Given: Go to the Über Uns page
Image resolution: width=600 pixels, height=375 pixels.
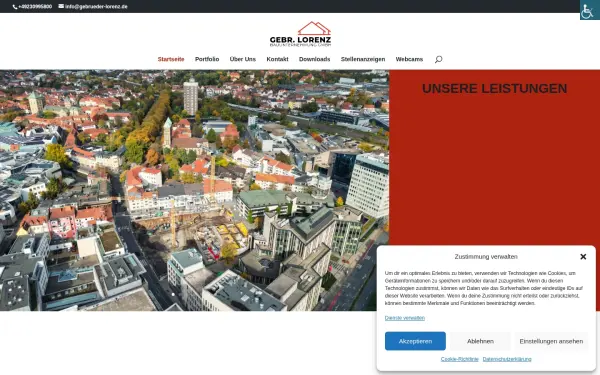Looking at the screenshot, I should tap(243, 59).
